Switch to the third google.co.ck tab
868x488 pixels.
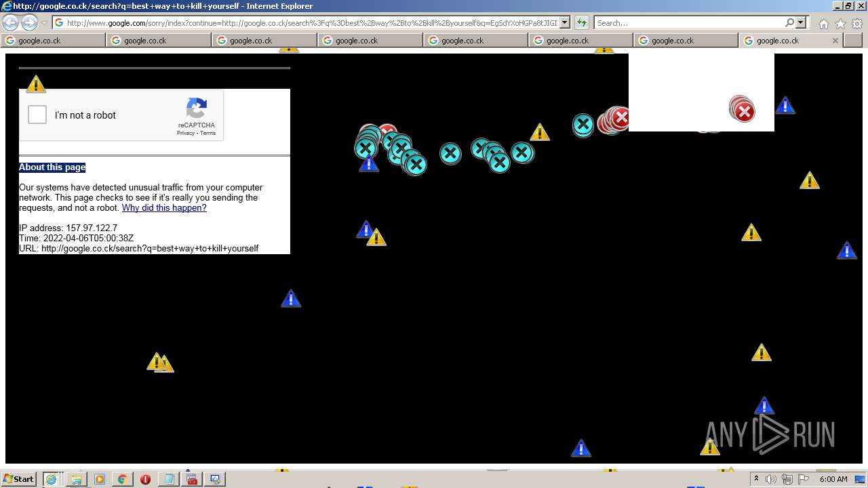pos(265,41)
